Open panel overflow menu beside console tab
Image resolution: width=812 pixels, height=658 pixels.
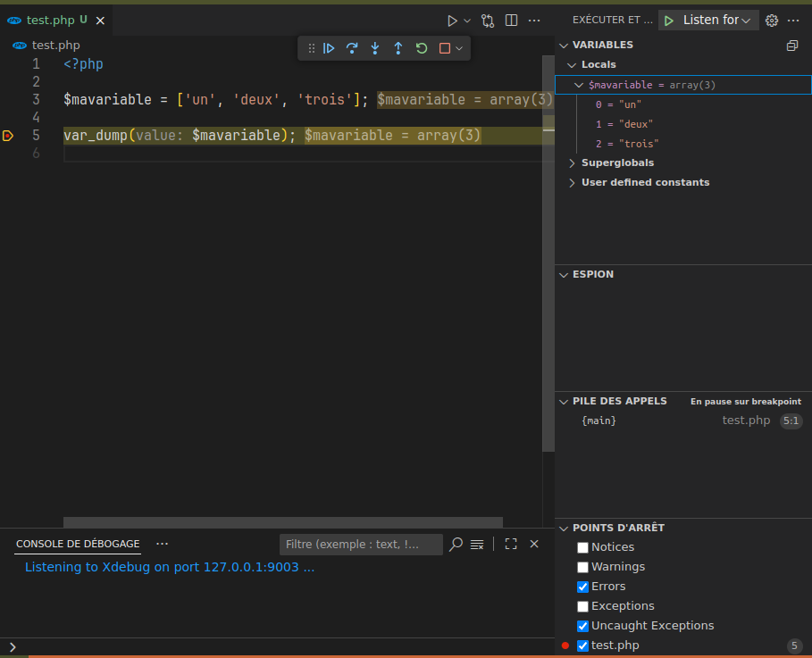point(162,544)
